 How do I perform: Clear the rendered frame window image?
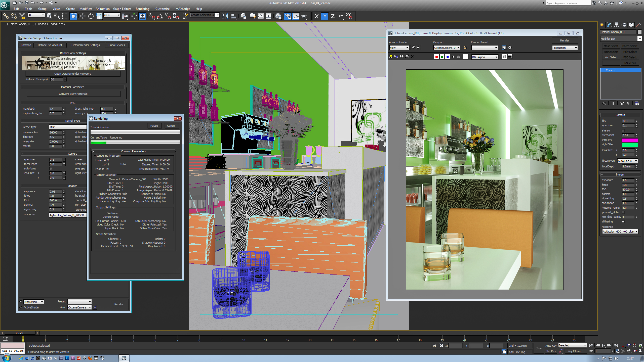pos(413,57)
